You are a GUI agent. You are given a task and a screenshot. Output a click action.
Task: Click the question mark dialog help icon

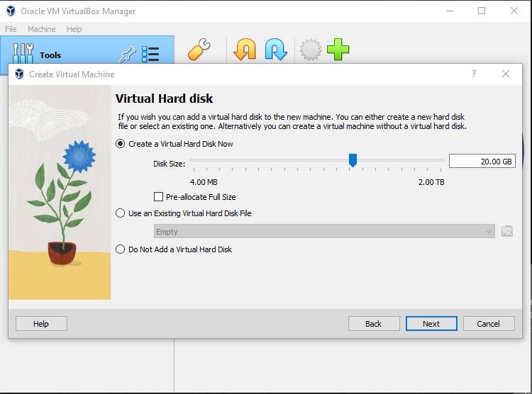[474, 74]
